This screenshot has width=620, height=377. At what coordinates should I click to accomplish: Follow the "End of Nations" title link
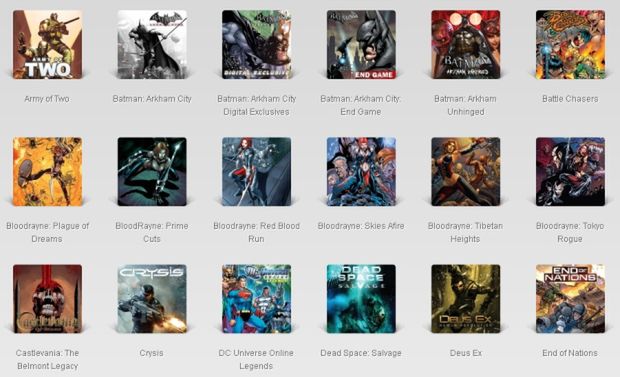pos(570,353)
